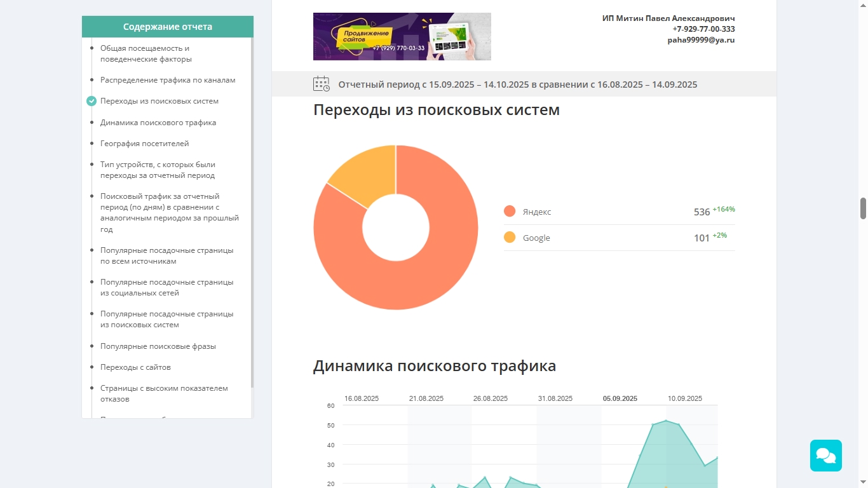The image size is (868, 488).
Task: Jump to Популярные поисковые фразы
Action: click(158, 346)
